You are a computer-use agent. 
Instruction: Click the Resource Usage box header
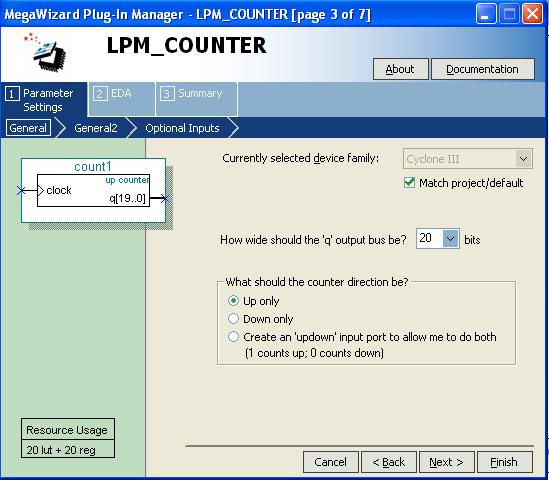[x=67, y=430]
